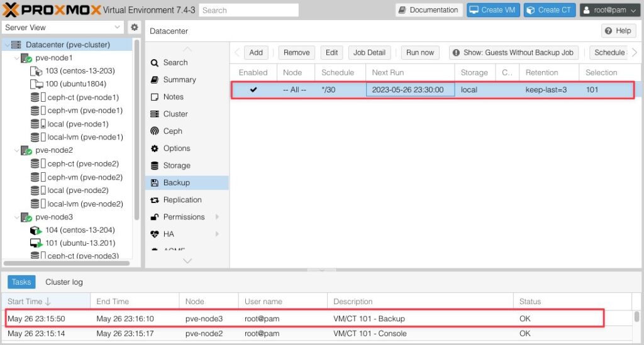
Task: Click the Storage database icon in menu
Action: [155, 166]
